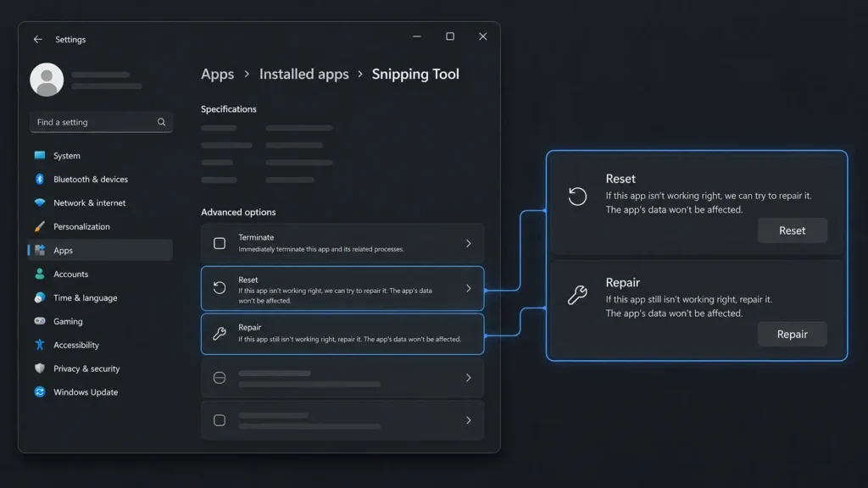Maximize the Settings window
The height and width of the screenshot is (488, 868).
click(450, 36)
